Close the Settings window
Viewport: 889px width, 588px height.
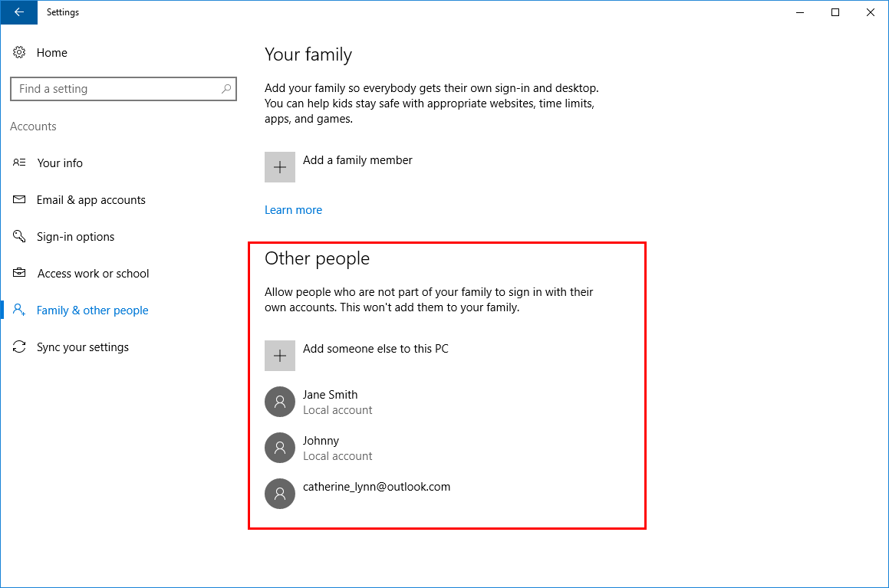coord(871,12)
